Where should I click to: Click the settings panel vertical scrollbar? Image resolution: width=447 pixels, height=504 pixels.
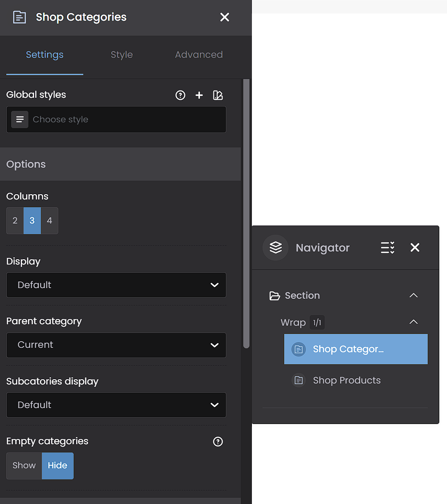click(247, 213)
